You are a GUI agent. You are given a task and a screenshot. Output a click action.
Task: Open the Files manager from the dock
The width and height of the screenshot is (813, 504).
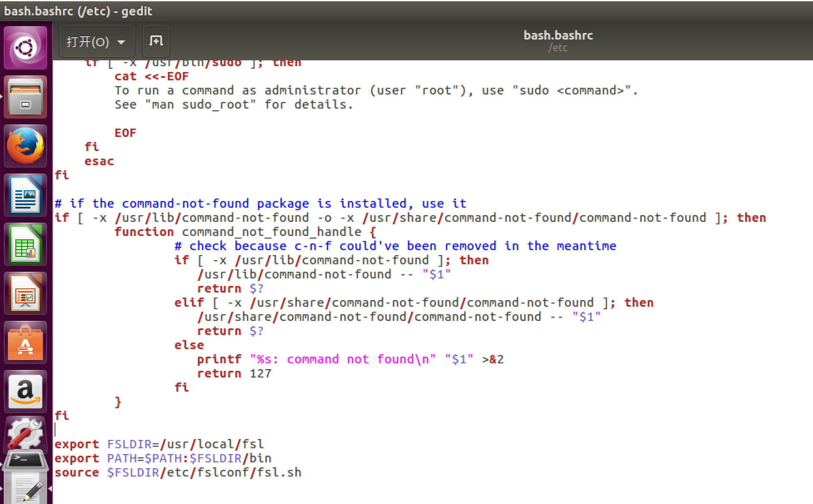25,97
